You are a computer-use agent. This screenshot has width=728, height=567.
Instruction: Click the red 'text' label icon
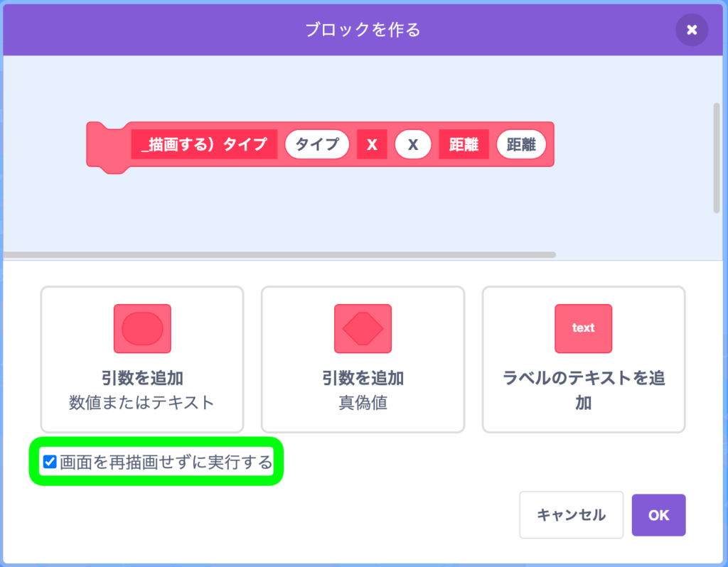pyautogui.click(x=583, y=328)
